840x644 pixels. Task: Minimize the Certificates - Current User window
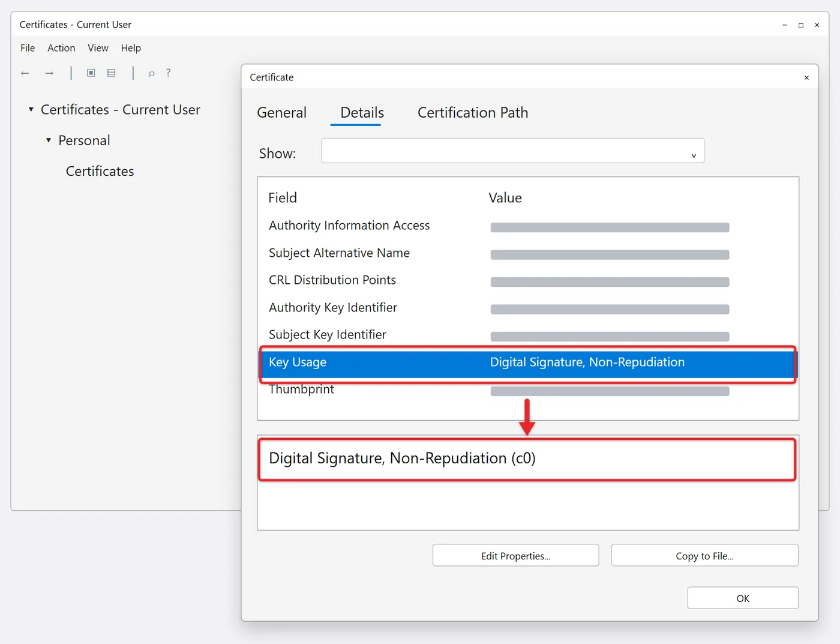[x=785, y=25]
